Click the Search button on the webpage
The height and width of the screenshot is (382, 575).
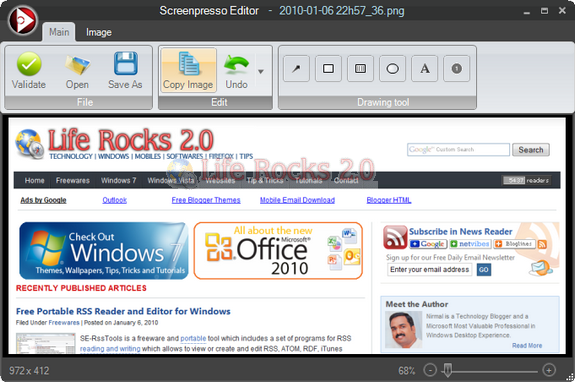(531, 150)
